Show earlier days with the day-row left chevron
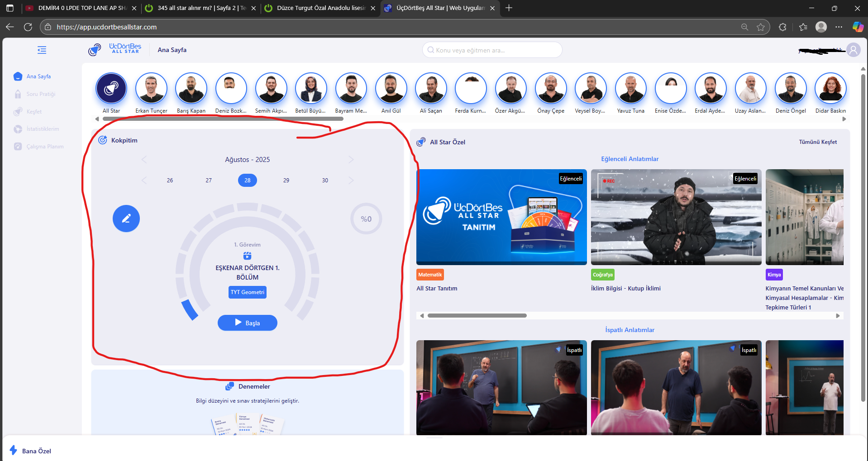Viewport: 868px width, 461px height. point(144,181)
